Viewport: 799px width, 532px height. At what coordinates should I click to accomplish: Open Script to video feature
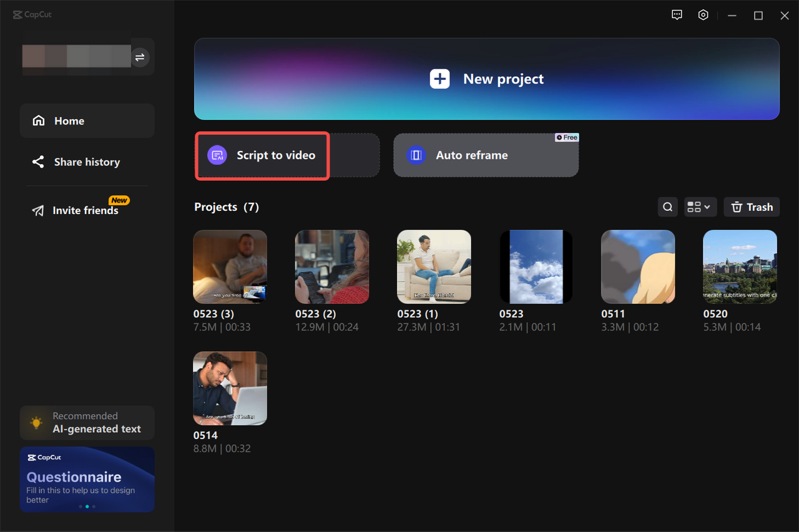coord(262,155)
